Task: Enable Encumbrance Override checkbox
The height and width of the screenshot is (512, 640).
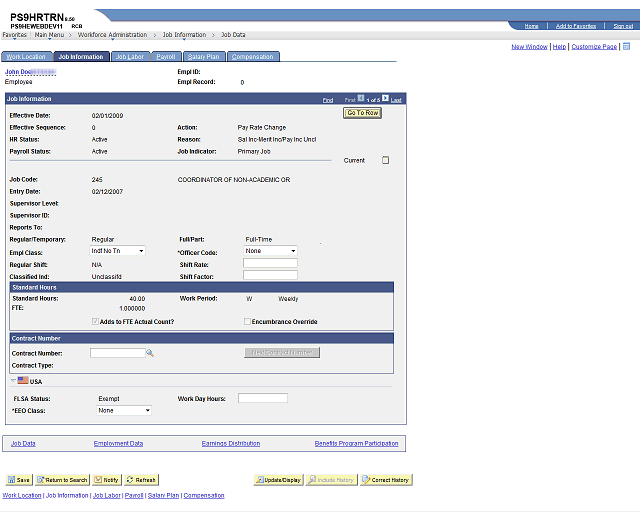Action: (247, 321)
